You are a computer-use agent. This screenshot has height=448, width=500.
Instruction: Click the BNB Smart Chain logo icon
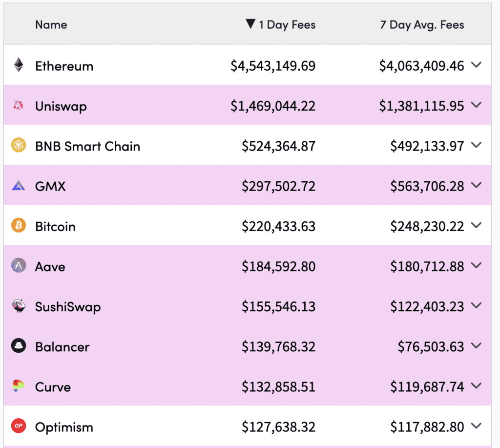click(x=19, y=145)
